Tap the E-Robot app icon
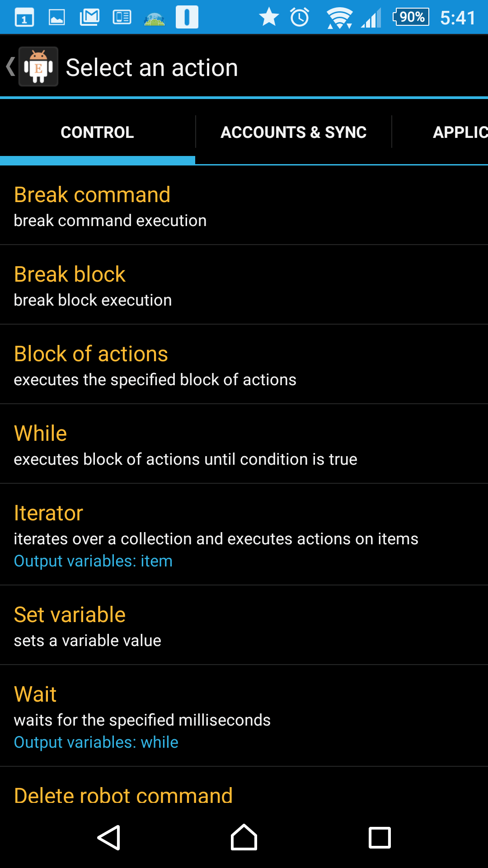 point(38,67)
